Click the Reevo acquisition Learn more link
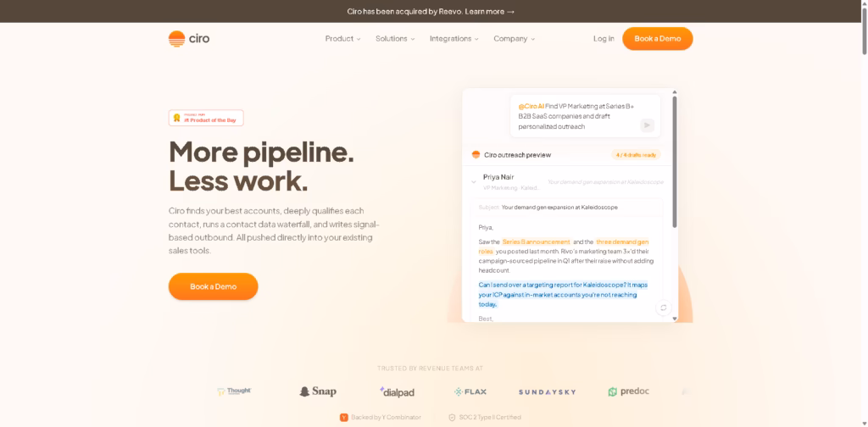This screenshot has height=427, width=868. pos(489,11)
